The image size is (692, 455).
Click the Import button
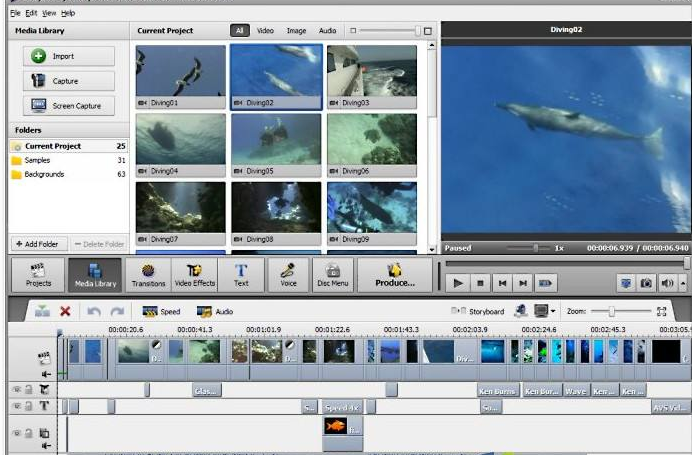click(x=69, y=56)
